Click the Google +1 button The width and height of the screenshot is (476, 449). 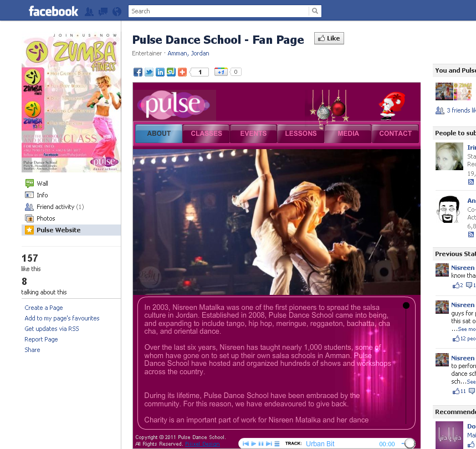(x=221, y=72)
